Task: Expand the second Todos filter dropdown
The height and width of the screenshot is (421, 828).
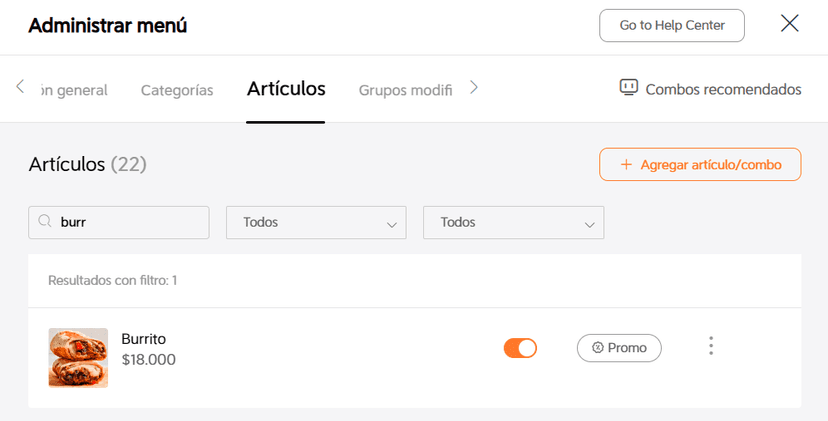Action: pyautogui.click(x=513, y=222)
